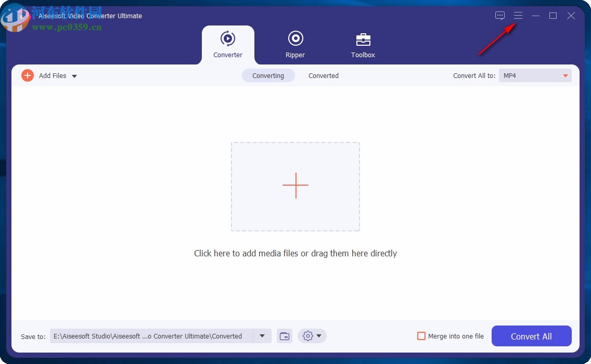Switch to the Converted filter
This screenshot has height=364, width=591.
323,75
